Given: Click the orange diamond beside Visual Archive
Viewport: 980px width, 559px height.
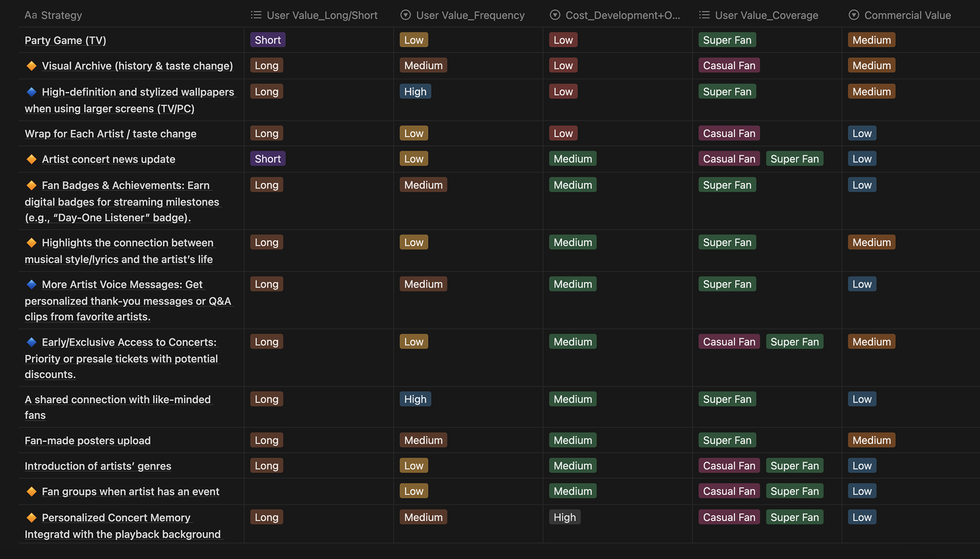Looking at the screenshot, I should (31, 66).
